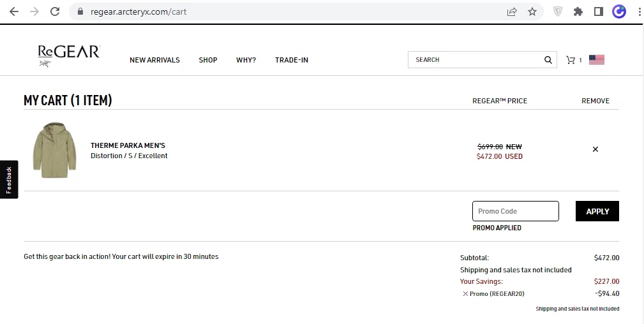
Task: Share this page via address bar icon
Action: click(x=512, y=11)
